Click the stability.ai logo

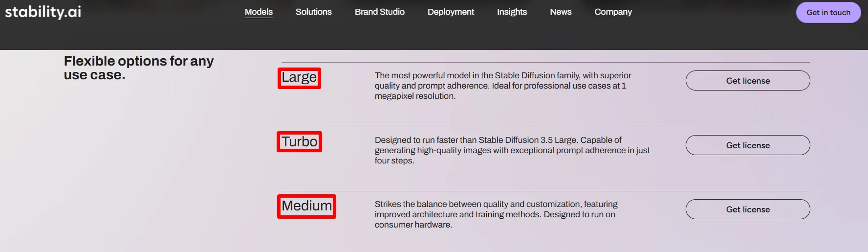click(x=43, y=12)
